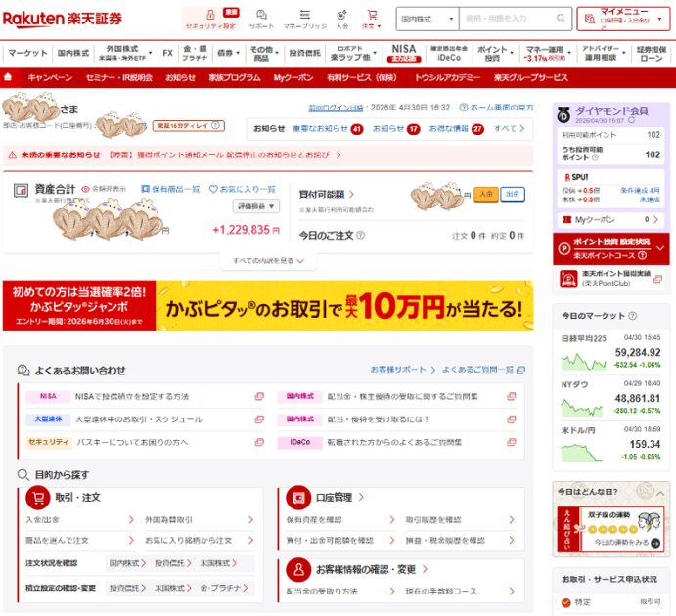The width and height of the screenshot is (676, 616).
Task: Open 配当金の受取り方法 link
Action: point(340,591)
